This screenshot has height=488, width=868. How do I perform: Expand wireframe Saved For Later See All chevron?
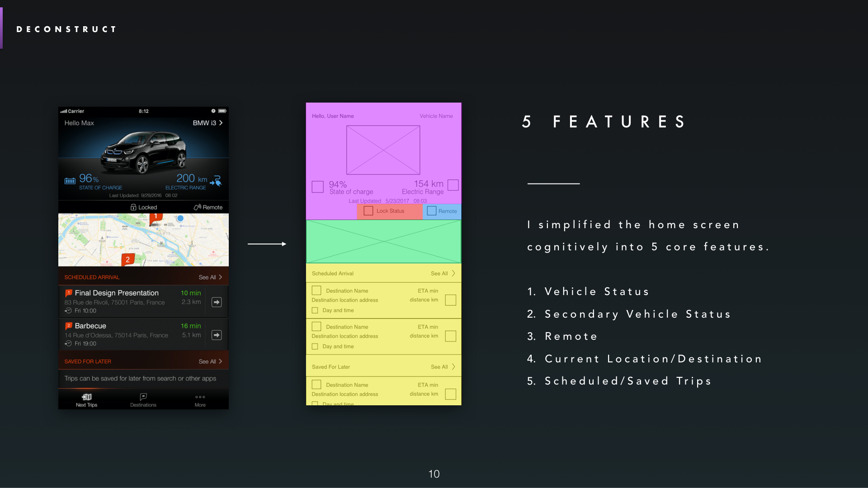coord(453,367)
